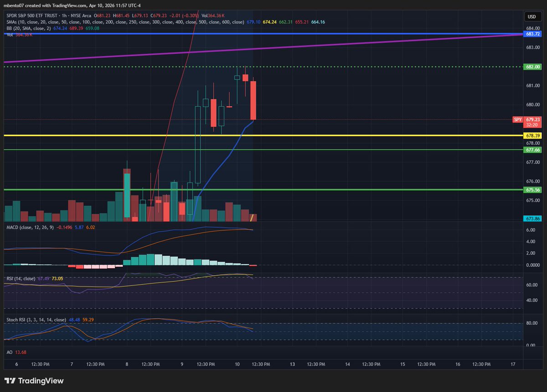Click the Bollinger upper value 689.39
The height and width of the screenshot is (392, 547).
coord(76,28)
